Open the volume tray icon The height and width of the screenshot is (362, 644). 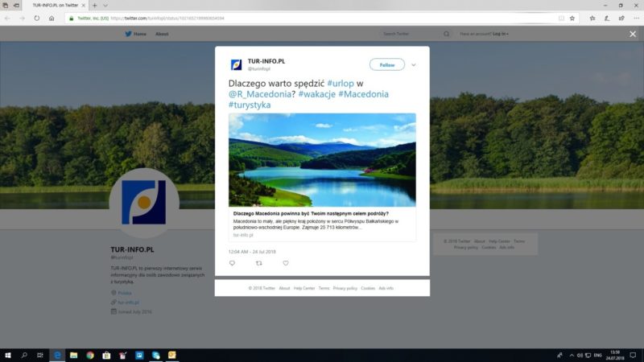[x=580, y=355]
